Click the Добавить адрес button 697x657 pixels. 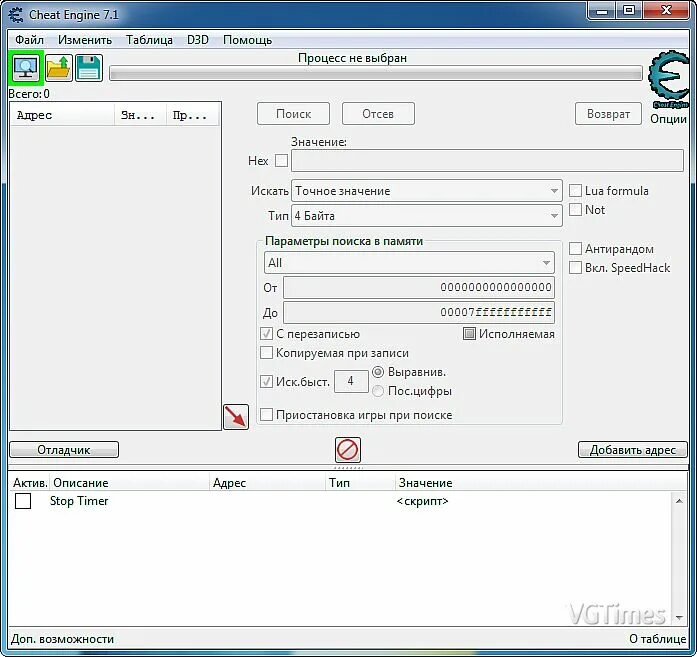pyautogui.click(x=633, y=449)
